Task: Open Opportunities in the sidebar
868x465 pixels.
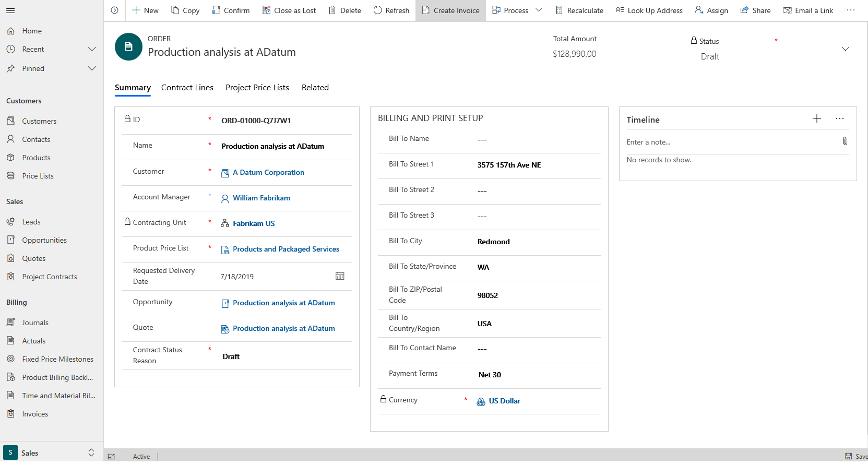Action: click(x=44, y=240)
